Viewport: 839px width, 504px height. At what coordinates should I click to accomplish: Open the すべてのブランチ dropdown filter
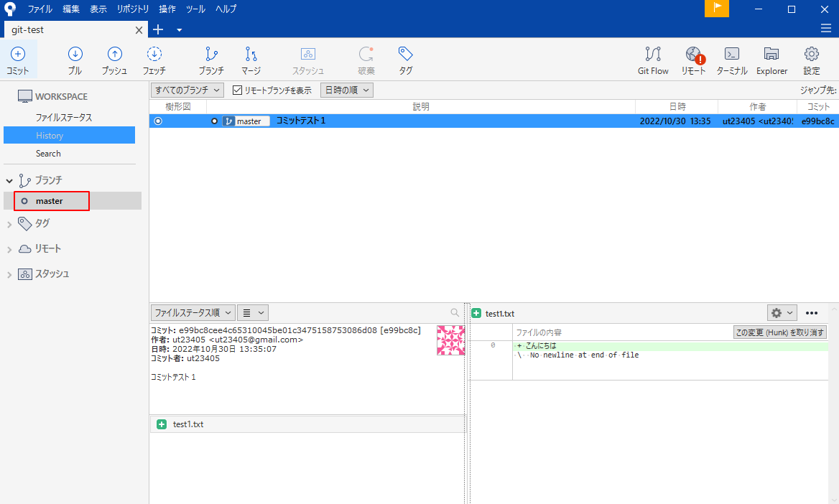point(187,90)
